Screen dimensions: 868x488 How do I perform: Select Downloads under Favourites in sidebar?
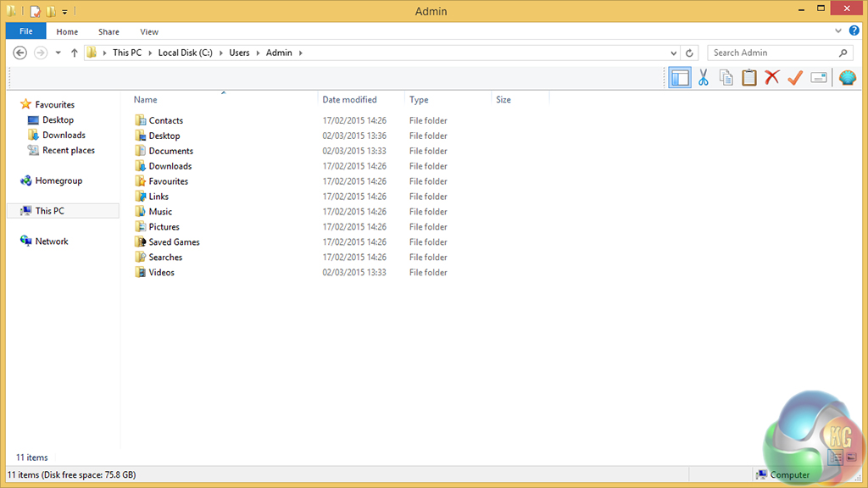pos(64,135)
